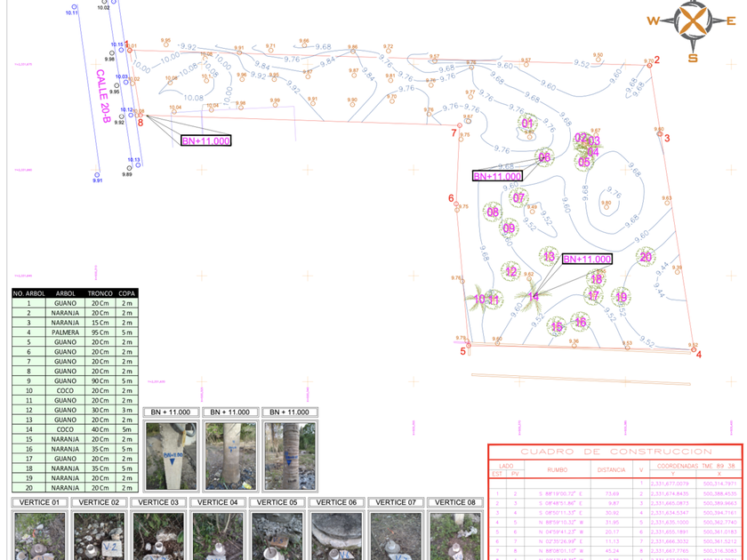Image resolution: width=747 pixels, height=560 pixels.
Task: Click red vertex number 7 on the boundary
Action: click(454, 132)
